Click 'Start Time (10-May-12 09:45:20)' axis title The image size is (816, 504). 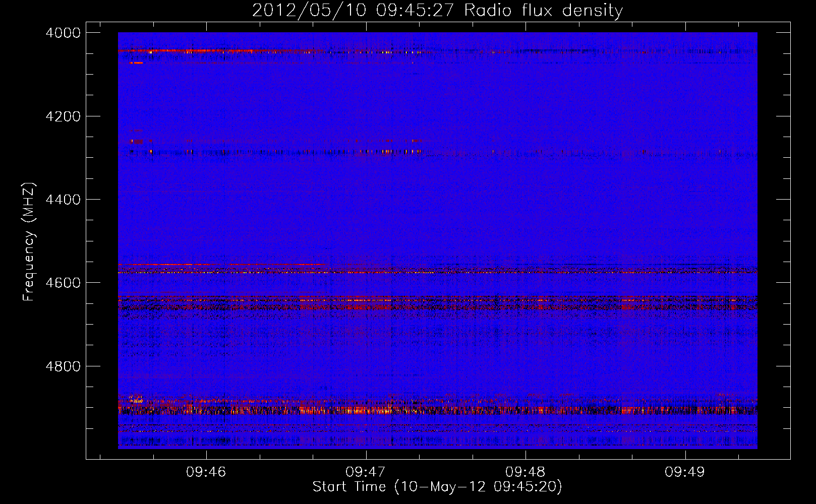437,487
